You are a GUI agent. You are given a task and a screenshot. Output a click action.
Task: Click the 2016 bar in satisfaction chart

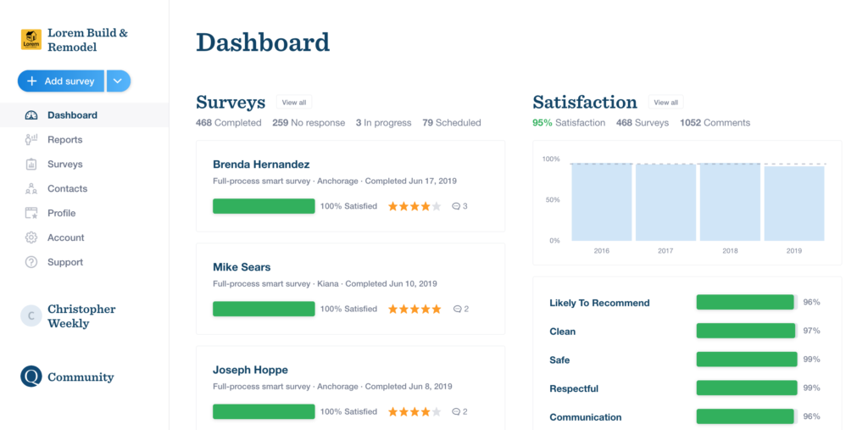[x=602, y=202]
